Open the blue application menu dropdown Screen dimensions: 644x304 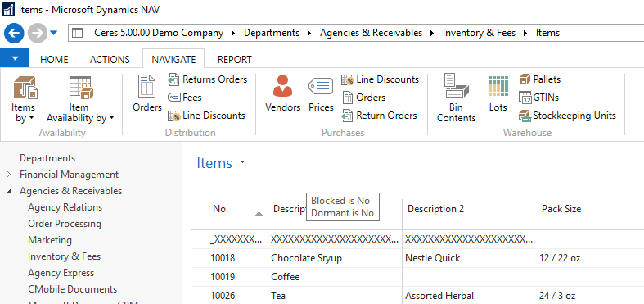[15, 58]
